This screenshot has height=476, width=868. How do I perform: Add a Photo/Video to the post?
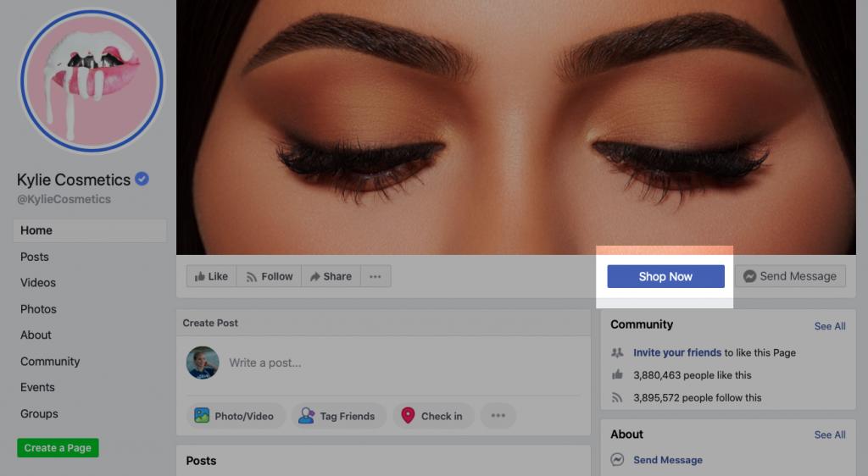coord(236,416)
